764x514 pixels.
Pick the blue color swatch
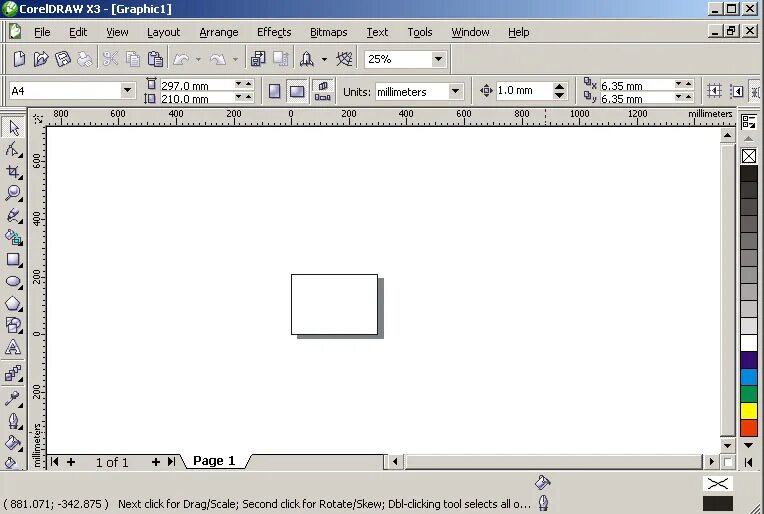pos(749,377)
